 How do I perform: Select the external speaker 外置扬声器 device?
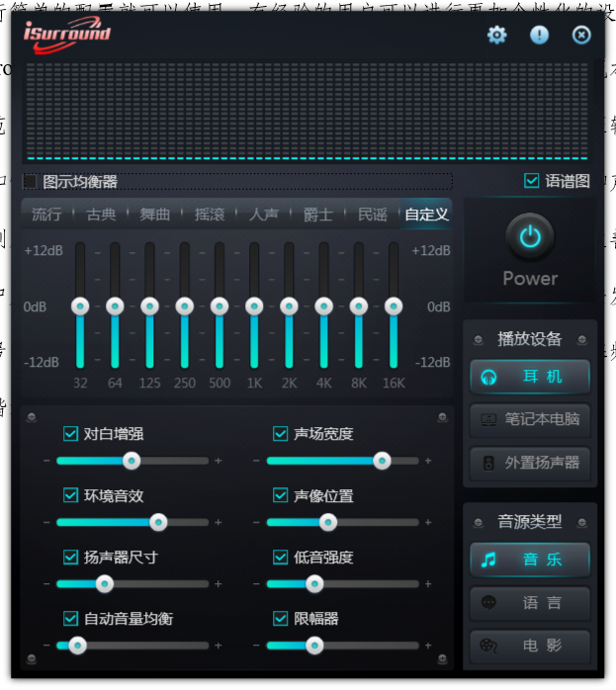[530, 463]
